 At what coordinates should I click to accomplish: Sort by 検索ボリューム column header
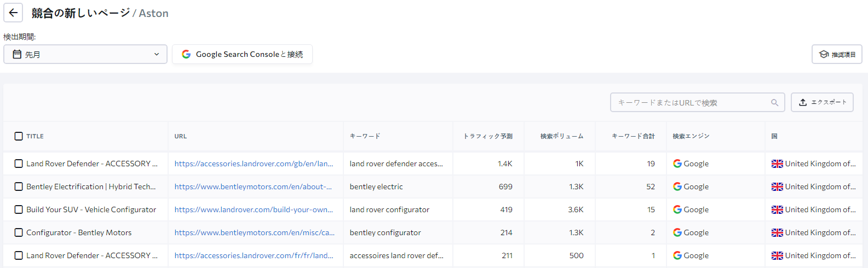point(562,136)
